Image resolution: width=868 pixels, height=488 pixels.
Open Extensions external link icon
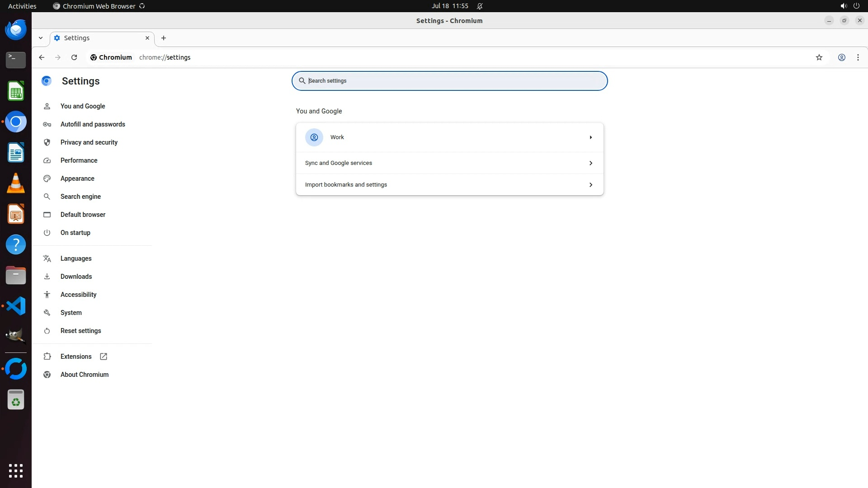coord(104,357)
